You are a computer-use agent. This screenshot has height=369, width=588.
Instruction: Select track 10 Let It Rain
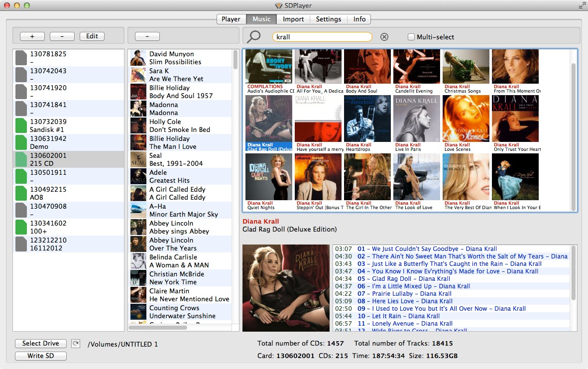(x=452, y=316)
